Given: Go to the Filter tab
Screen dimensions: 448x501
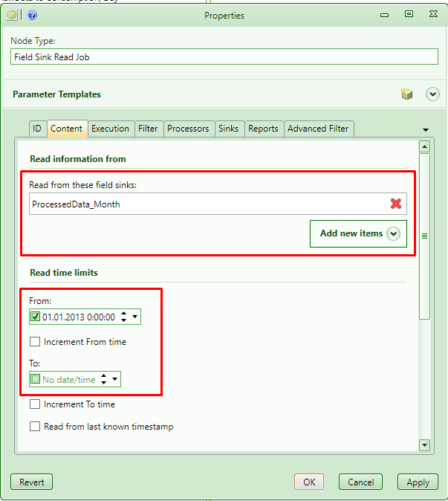Looking at the screenshot, I should coord(148,129).
